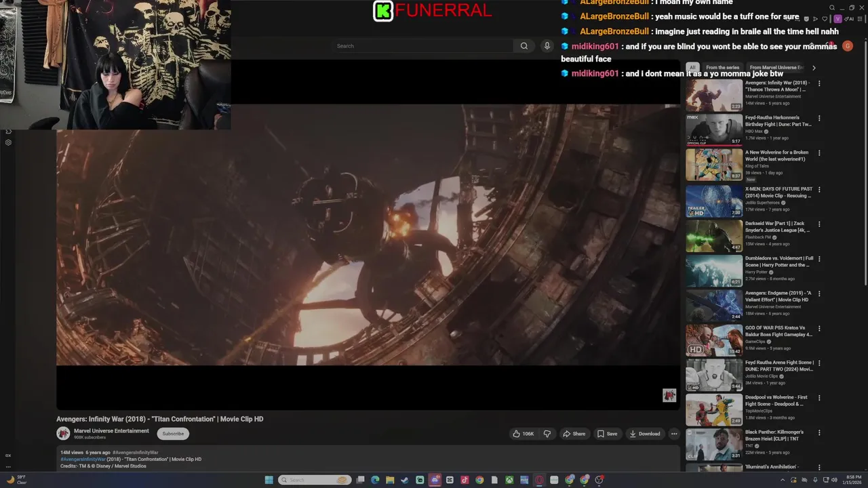Open options menu for Dumbledore vs. Voldemort video
This screenshot has width=868, height=488.
coord(819,259)
